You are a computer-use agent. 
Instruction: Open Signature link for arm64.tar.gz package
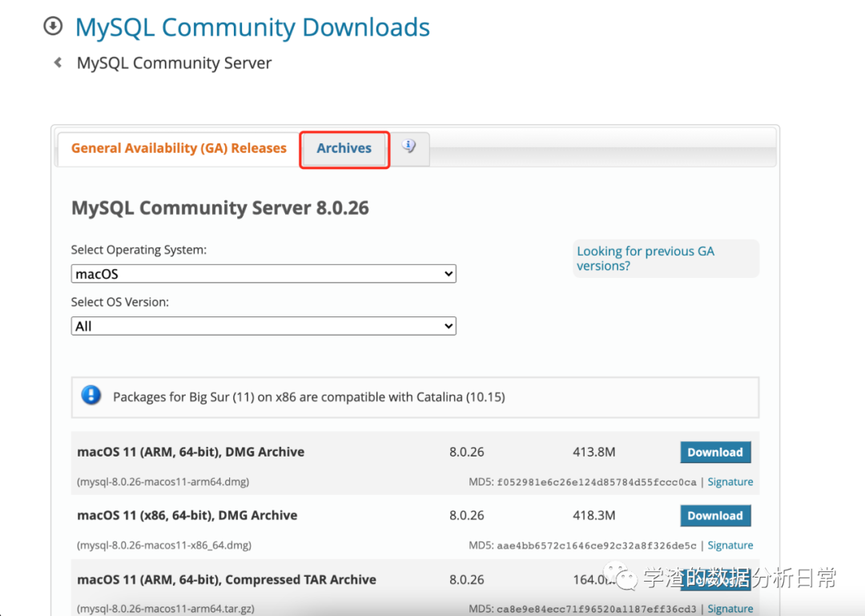tap(730, 608)
